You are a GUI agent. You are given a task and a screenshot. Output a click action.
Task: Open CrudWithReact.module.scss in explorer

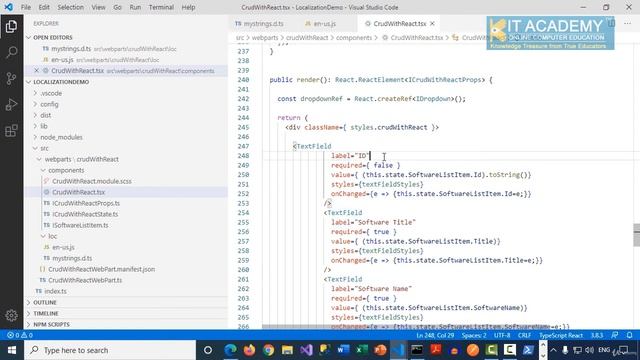(92, 181)
